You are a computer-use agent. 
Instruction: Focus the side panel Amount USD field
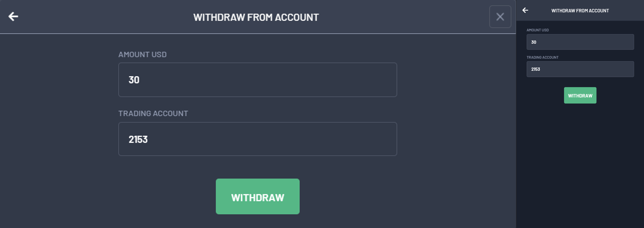pos(580,42)
